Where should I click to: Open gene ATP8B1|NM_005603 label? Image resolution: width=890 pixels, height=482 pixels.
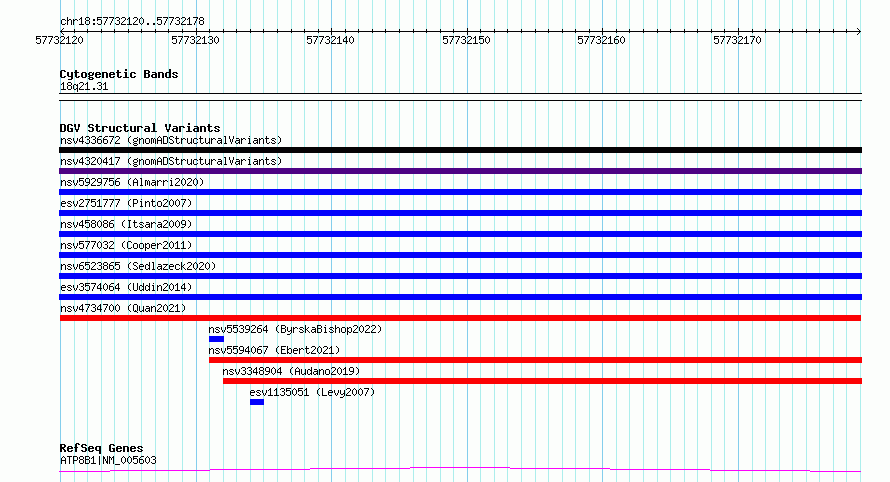108,460
